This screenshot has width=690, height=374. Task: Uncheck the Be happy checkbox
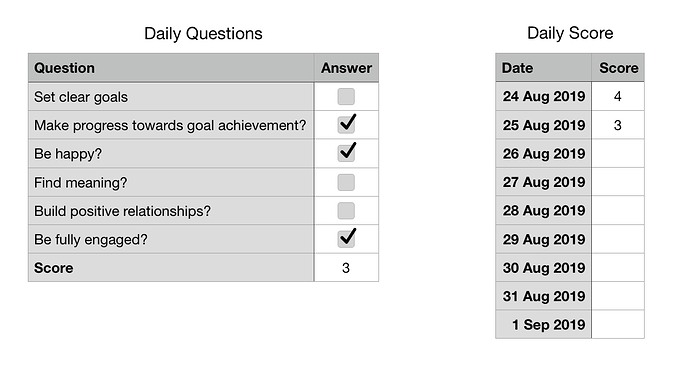click(x=346, y=153)
